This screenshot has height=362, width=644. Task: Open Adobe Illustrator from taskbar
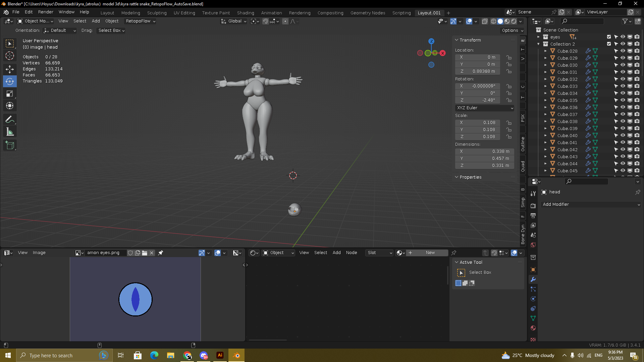tap(220, 355)
